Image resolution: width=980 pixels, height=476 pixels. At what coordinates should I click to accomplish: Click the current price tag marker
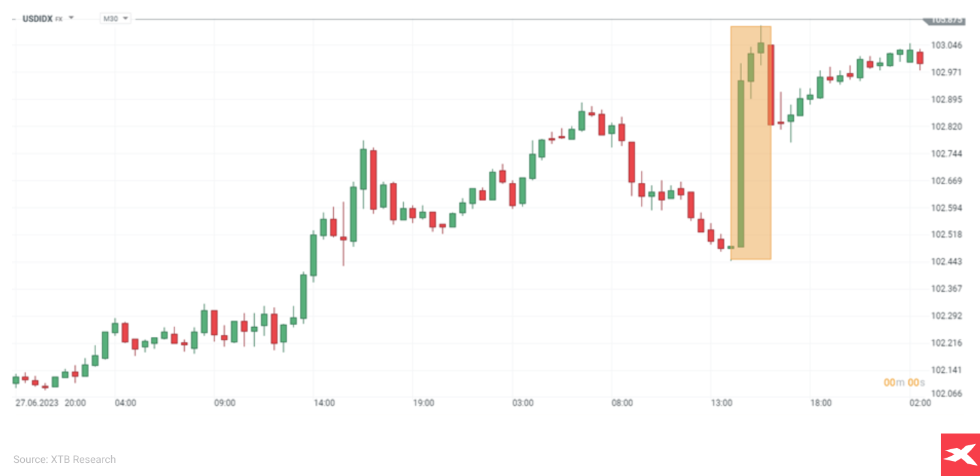coord(945,20)
